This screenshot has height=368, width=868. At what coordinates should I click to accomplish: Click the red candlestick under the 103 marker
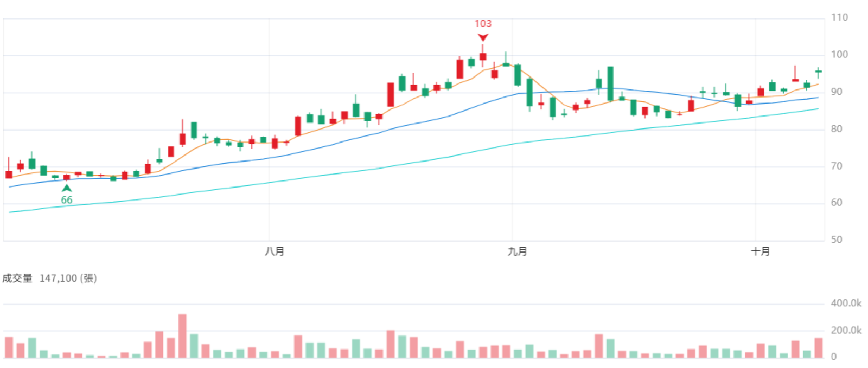pos(483,56)
